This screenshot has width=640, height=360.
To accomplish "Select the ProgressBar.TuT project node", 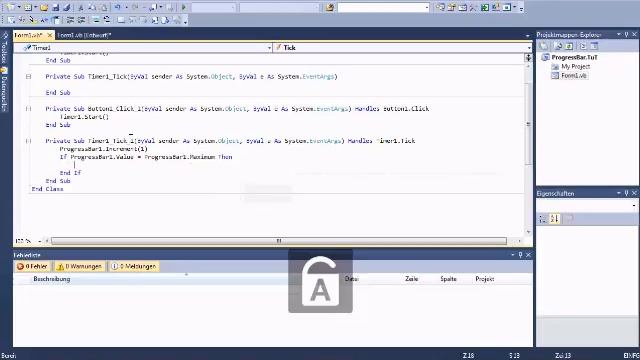I will 574,58.
